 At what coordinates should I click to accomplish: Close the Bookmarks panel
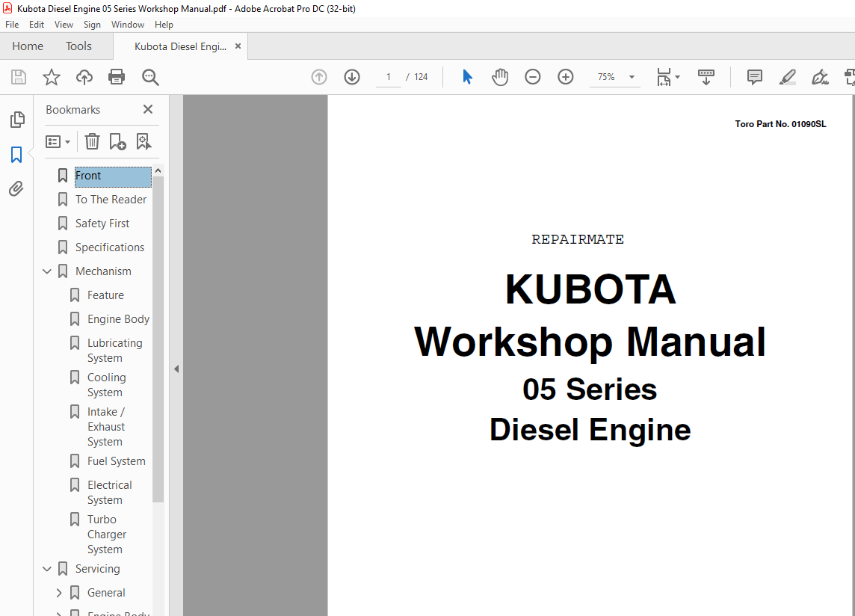point(148,109)
